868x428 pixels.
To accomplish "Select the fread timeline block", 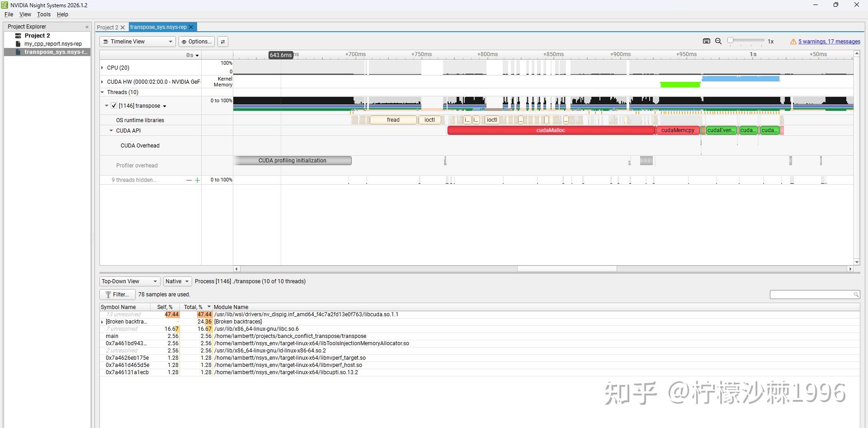I will (x=393, y=120).
